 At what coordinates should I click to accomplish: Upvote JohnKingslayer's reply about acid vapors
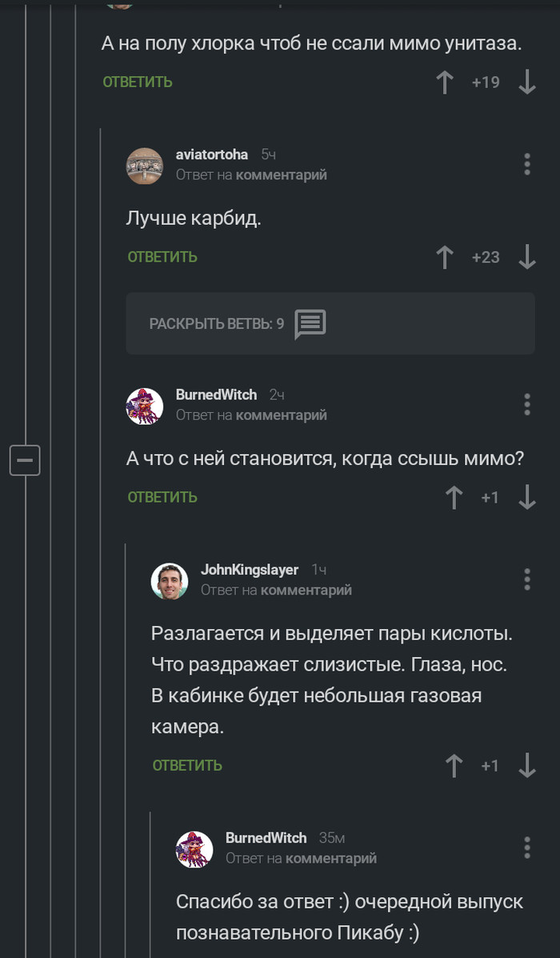[454, 765]
